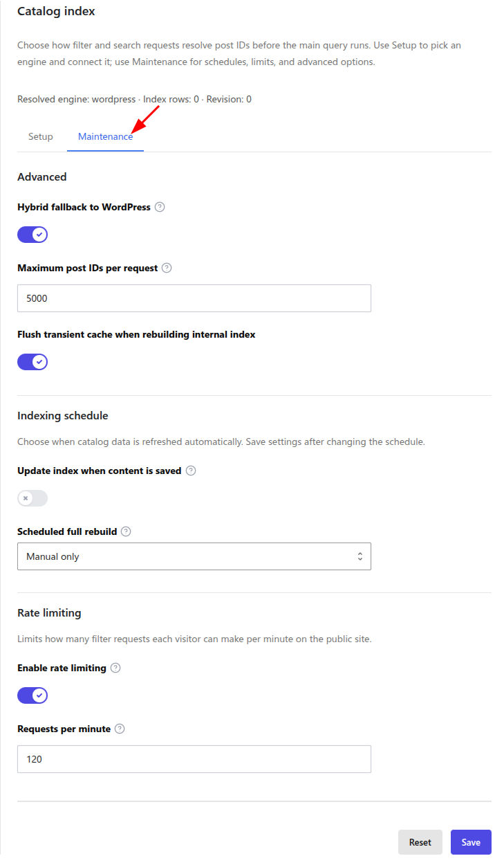This screenshot has height=865, width=504.
Task: Show help for Requests per minute
Action: pos(120,729)
